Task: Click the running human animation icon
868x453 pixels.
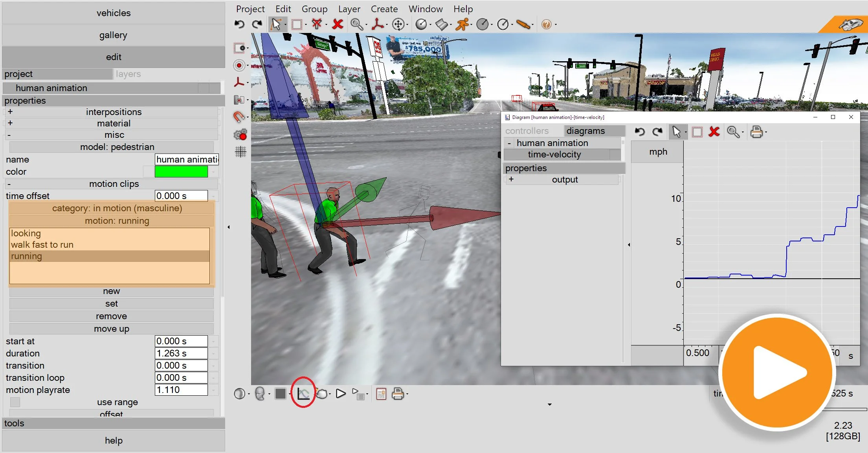Action: click(x=462, y=24)
